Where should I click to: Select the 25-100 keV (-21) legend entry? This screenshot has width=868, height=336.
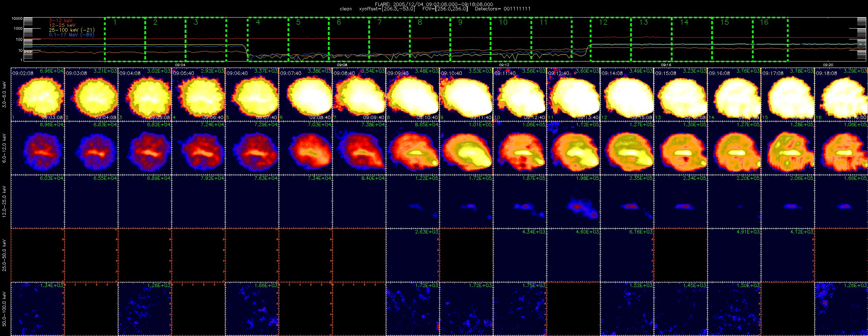(72, 30)
